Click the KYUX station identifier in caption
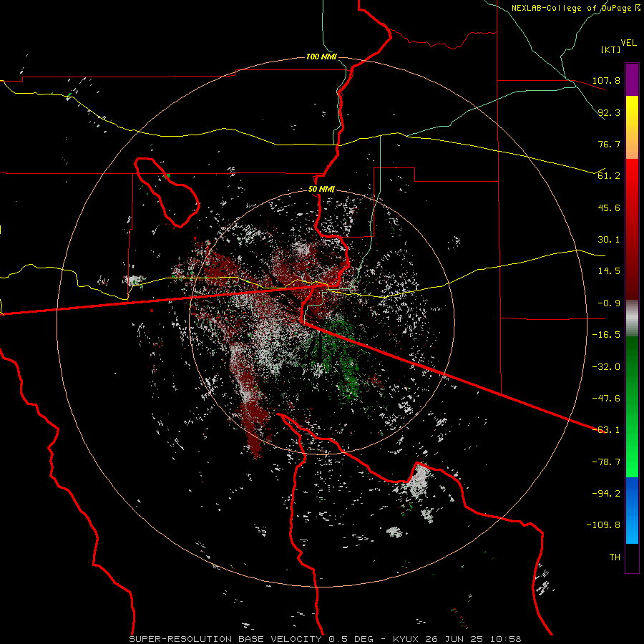Viewport: 644px width, 644px height. click(406, 639)
